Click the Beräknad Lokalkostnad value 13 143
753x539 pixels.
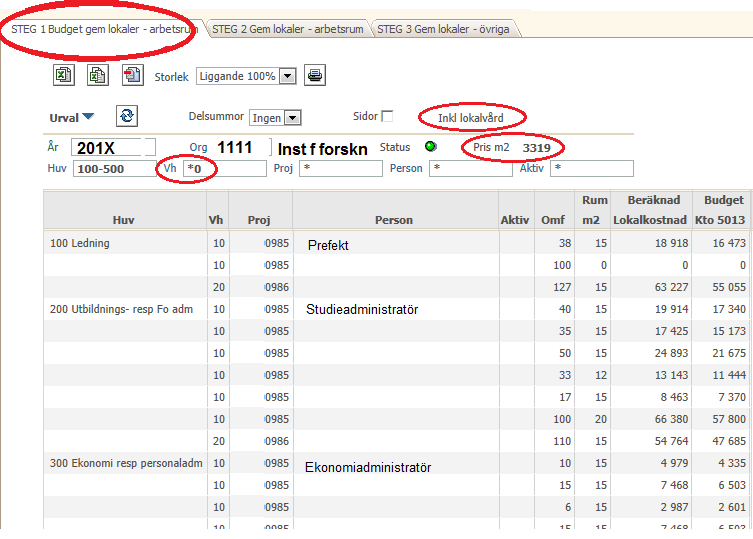click(671, 375)
